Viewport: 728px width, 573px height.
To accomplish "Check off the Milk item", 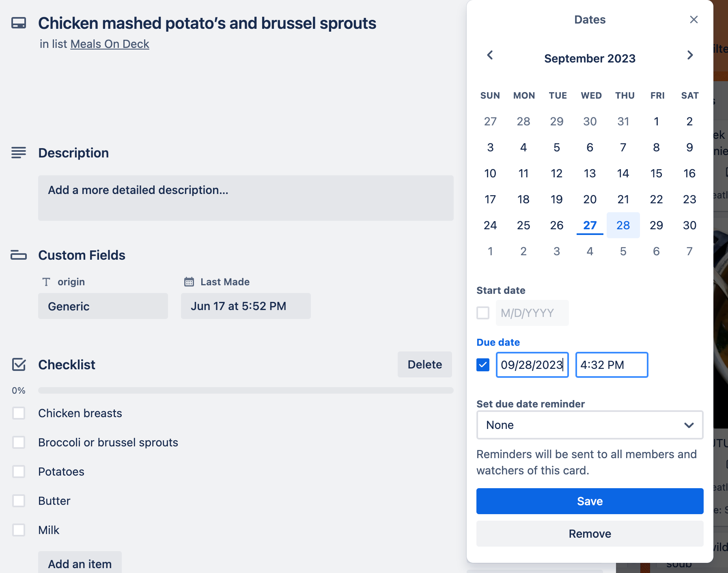I will (19, 530).
